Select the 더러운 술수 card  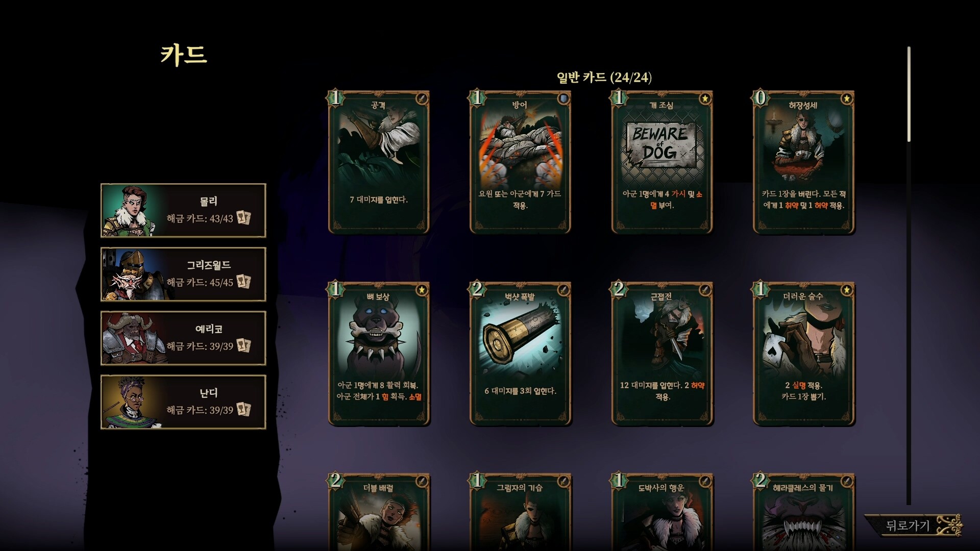coord(804,354)
